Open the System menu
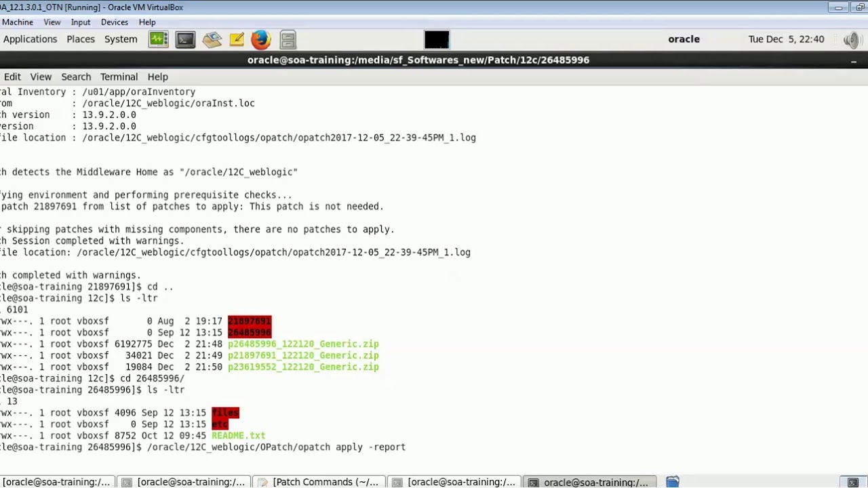The image size is (868, 488). coord(121,39)
